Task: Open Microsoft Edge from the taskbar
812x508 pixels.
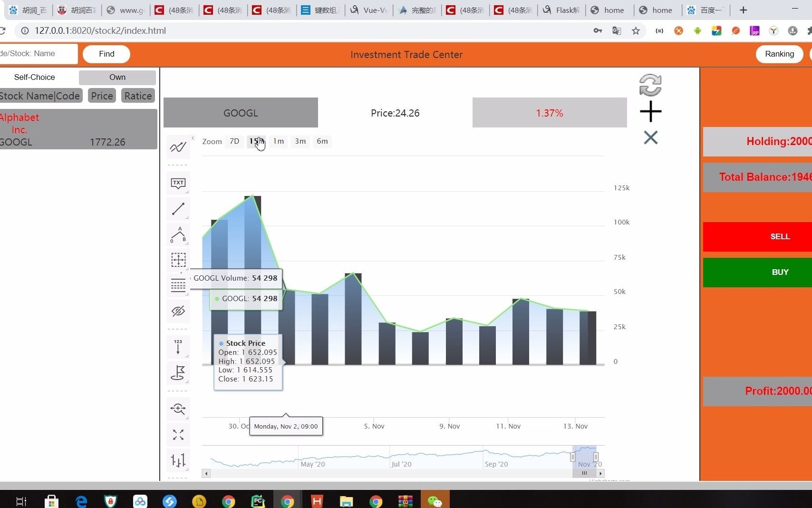Action: tap(81, 501)
